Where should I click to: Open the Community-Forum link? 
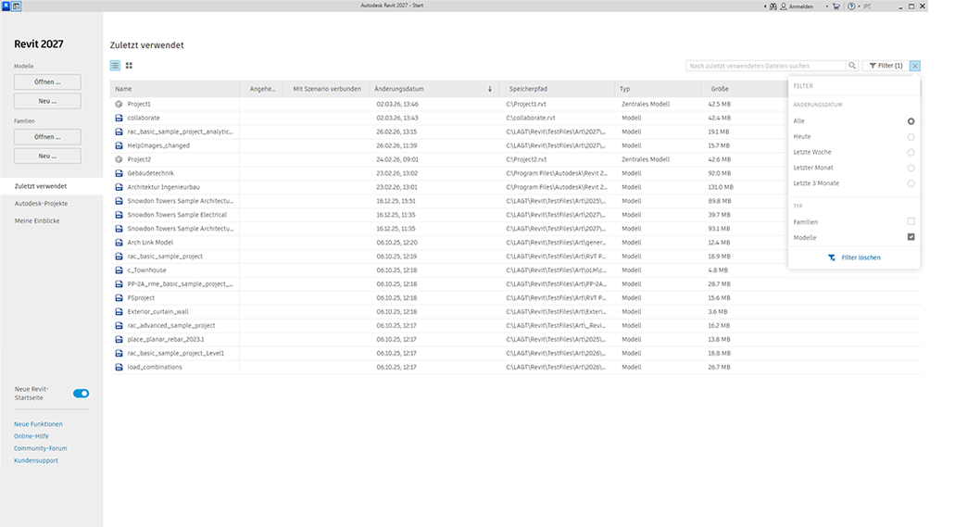[41, 448]
